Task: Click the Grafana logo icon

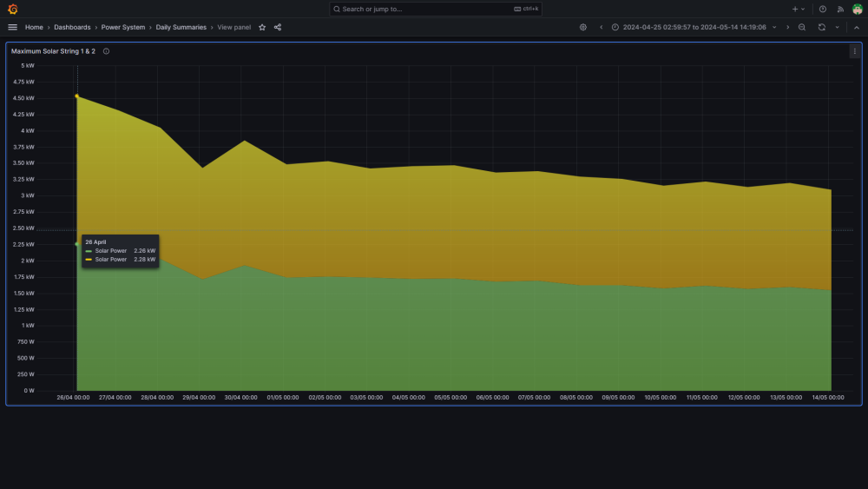Action: (13, 9)
